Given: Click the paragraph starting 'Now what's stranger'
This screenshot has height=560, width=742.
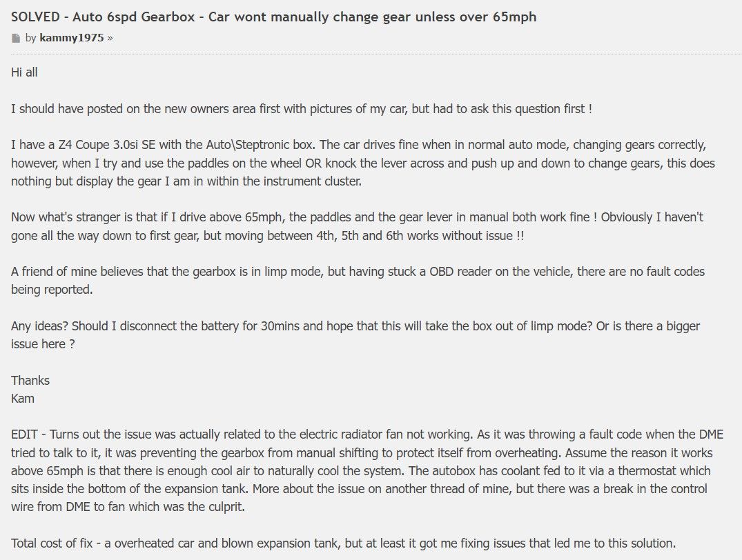Looking at the screenshot, I should (357, 217).
